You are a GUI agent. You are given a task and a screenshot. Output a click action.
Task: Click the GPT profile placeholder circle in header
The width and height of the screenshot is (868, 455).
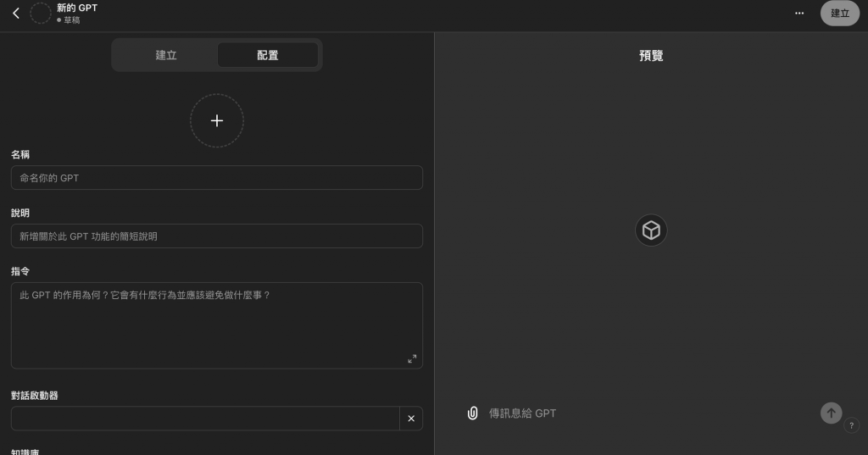41,14
